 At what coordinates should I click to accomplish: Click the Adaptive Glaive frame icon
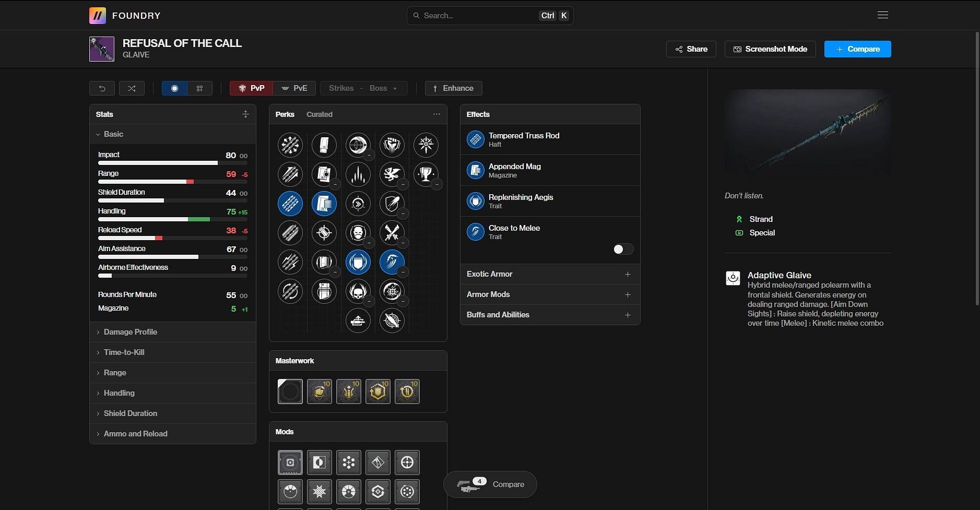tap(733, 278)
